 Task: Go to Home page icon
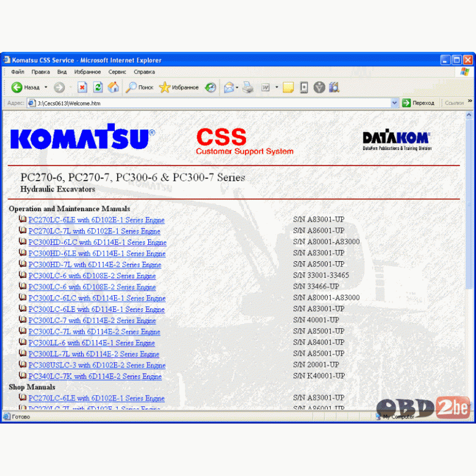(x=114, y=87)
